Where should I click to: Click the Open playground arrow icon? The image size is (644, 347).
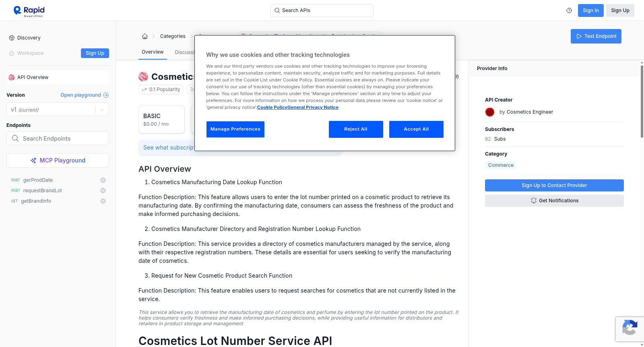click(106, 95)
